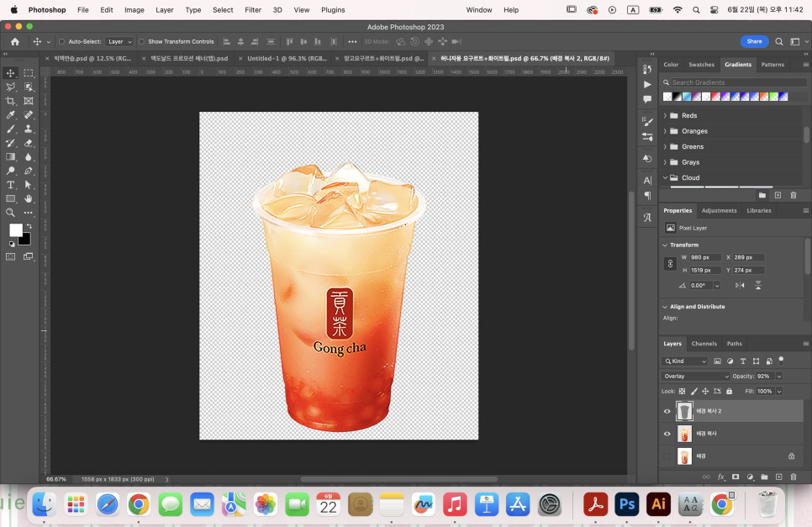The image size is (812, 527).
Task: Switch to the Libraries tab
Action: pos(759,211)
